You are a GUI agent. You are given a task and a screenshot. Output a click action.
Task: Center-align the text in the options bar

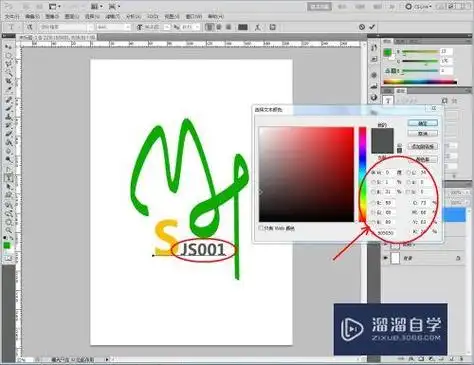pyautogui.click(x=219, y=27)
